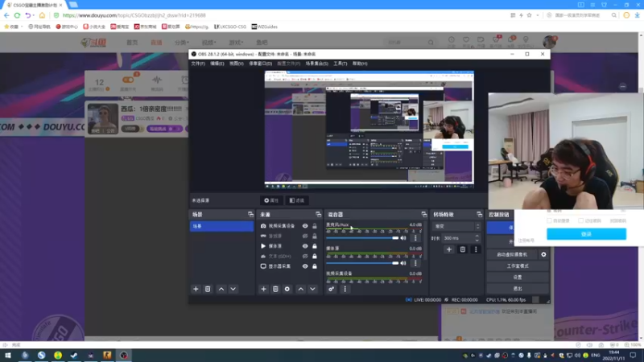Open the OBS Help menu
Image resolution: width=644 pixels, height=362 pixels.
coord(360,64)
